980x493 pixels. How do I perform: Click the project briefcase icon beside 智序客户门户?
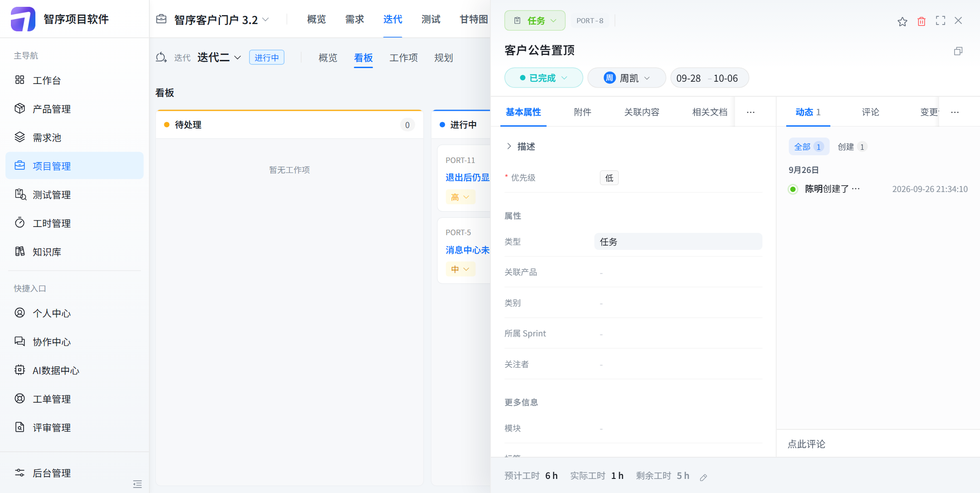point(161,19)
